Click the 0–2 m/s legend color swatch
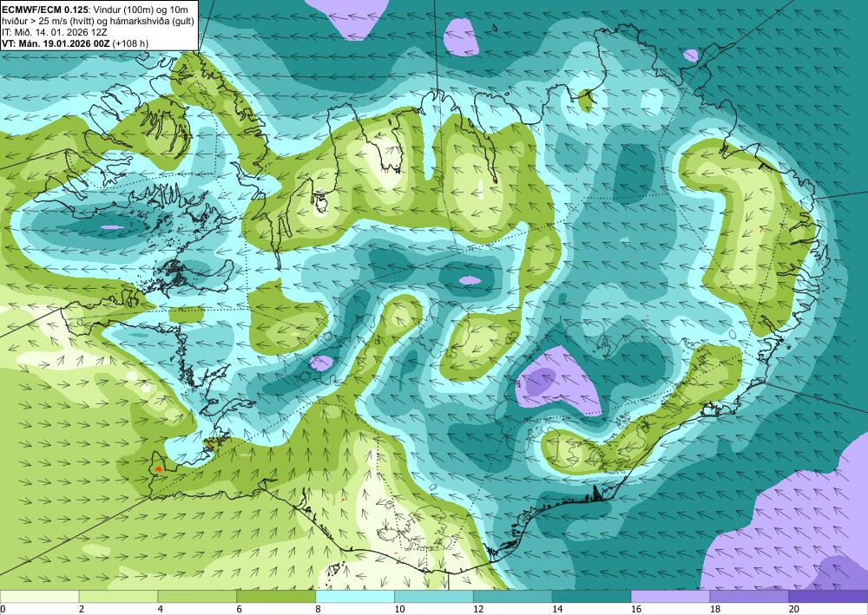This screenshot has height=615, width=868. click(39, 596)
